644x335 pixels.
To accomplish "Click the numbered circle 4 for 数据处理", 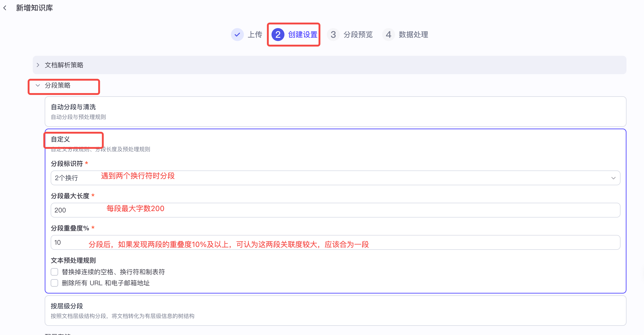I will pyautogui.click(x=389, y=35).
